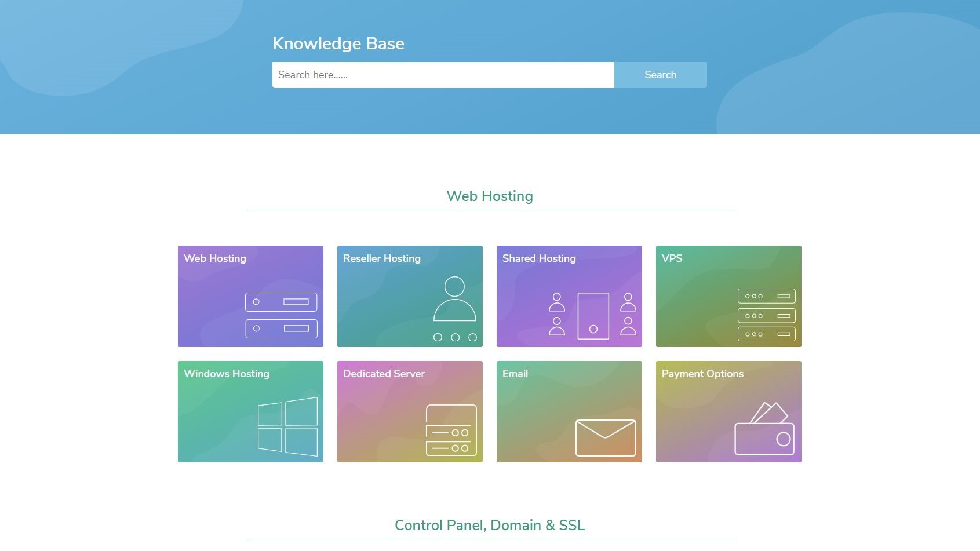Open the VPS category label

point(672,258)
